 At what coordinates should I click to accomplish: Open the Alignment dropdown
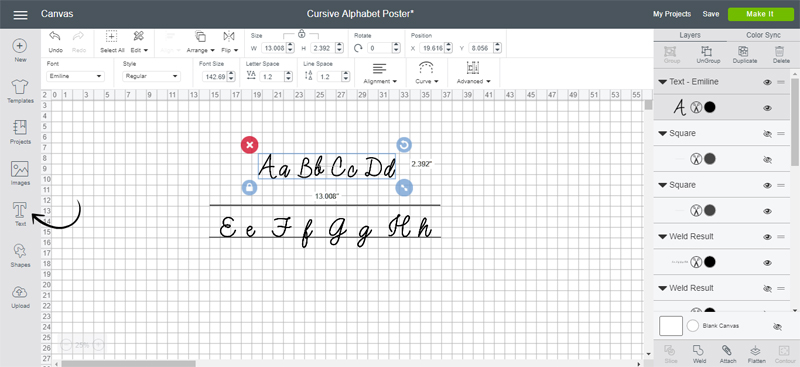(380, 73)
